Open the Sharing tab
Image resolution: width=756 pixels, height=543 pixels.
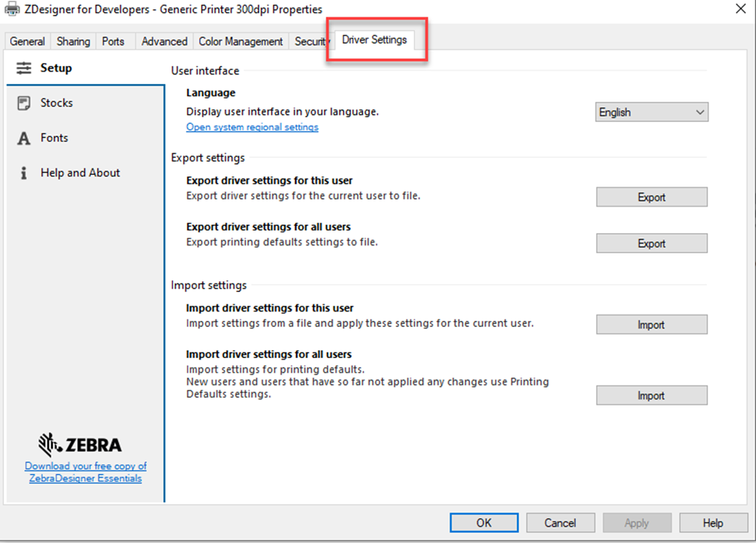click(x=73, y=41)
